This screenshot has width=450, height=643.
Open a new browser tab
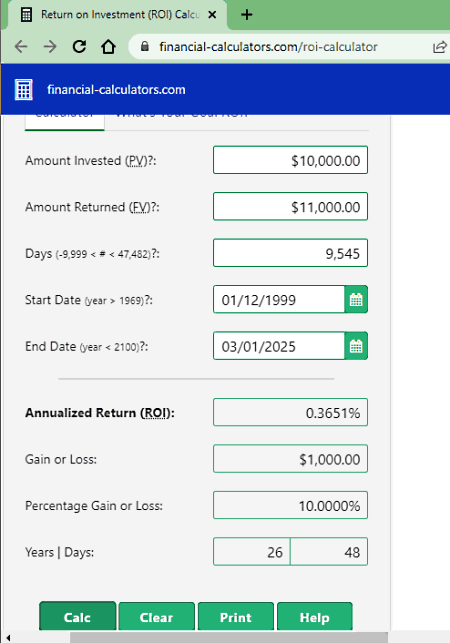click(247, 15)
